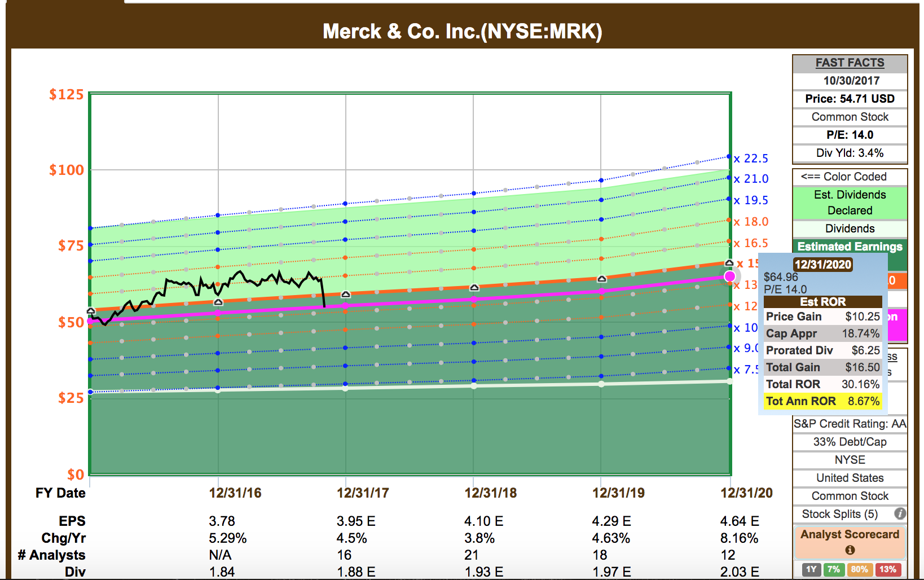
Task: Open the Analyst Scorecard panel
Action: [x=850, y=542]
